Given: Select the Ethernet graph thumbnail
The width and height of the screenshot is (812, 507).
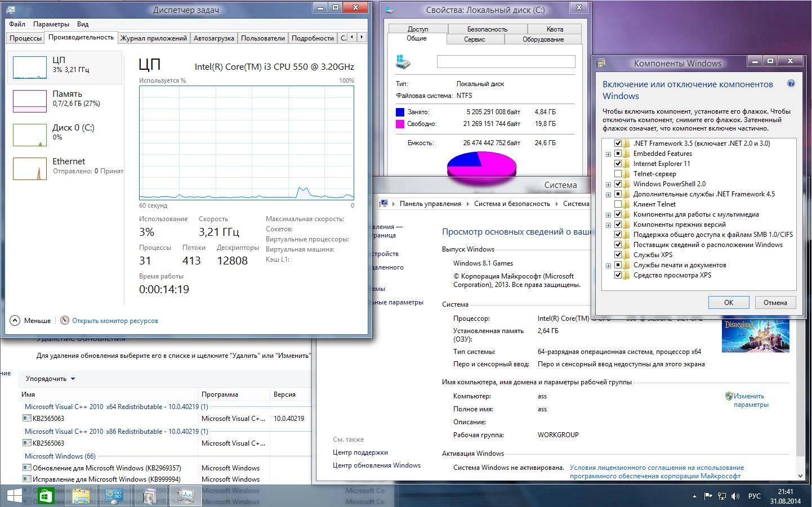Looking at the screenshot, I should coord(29,169).
